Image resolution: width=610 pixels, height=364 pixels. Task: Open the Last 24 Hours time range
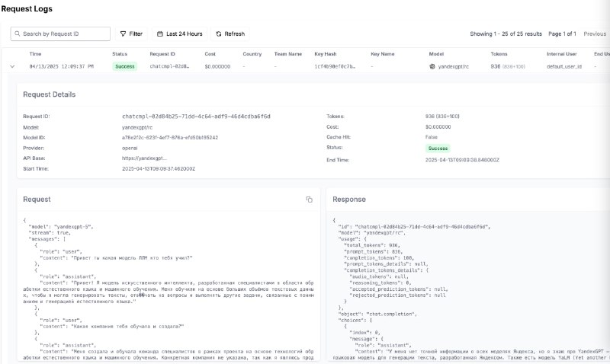[x=180, y=34]
